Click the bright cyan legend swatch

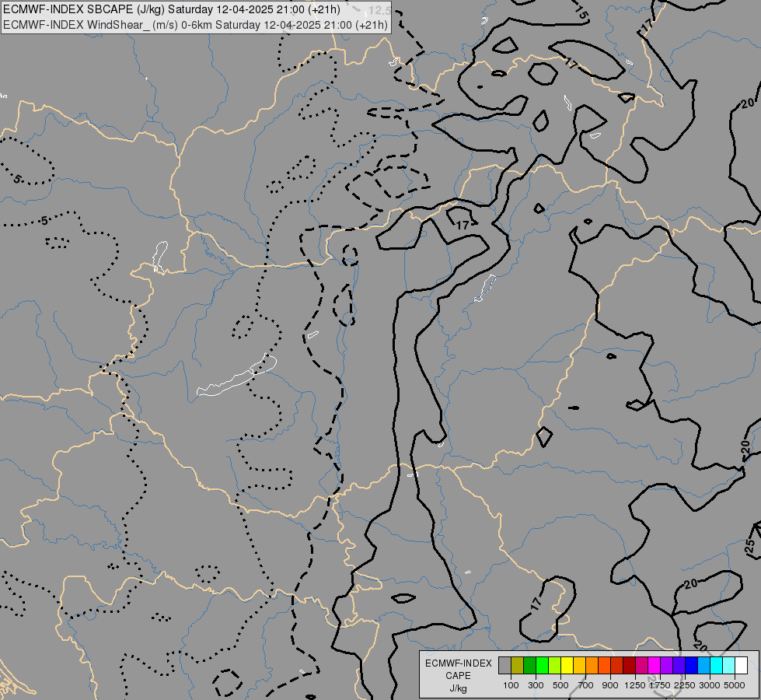pyautogui.click(x=717, y=666)
